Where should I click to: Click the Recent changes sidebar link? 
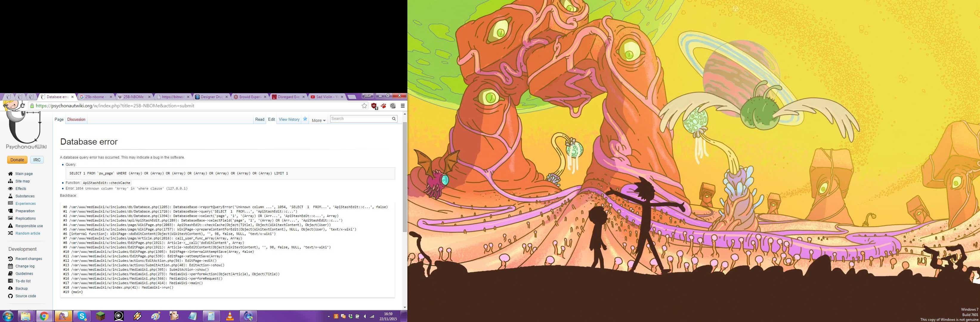pyautogui.click(x=29, y=259)
